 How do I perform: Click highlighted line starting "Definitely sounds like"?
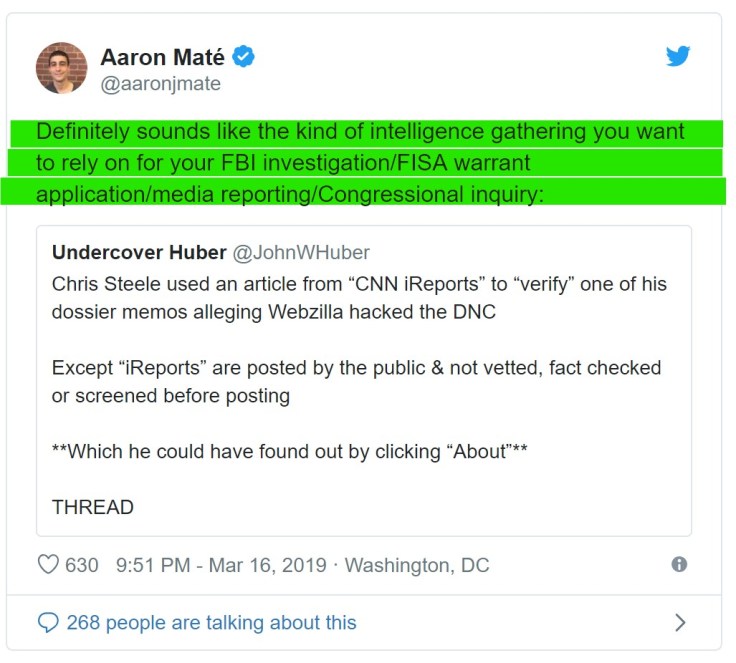click(x=360, y=132)
